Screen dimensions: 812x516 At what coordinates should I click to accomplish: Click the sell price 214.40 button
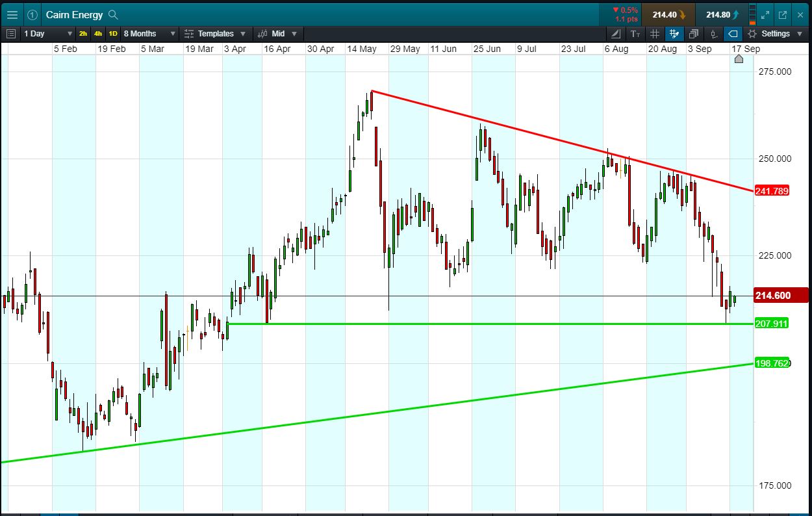tap(668, 14)
